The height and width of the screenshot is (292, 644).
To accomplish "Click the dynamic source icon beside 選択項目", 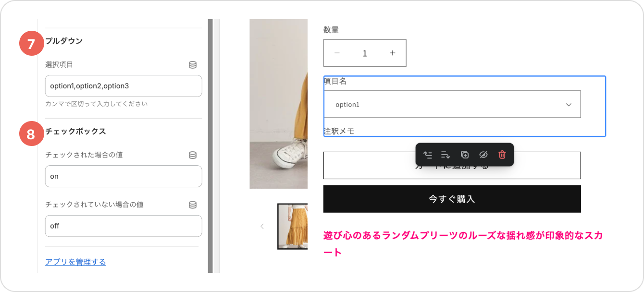I will coord(193,65).
